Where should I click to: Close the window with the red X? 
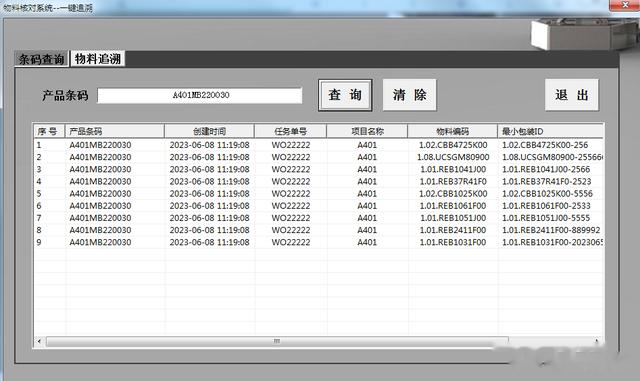tap(624, 5)
